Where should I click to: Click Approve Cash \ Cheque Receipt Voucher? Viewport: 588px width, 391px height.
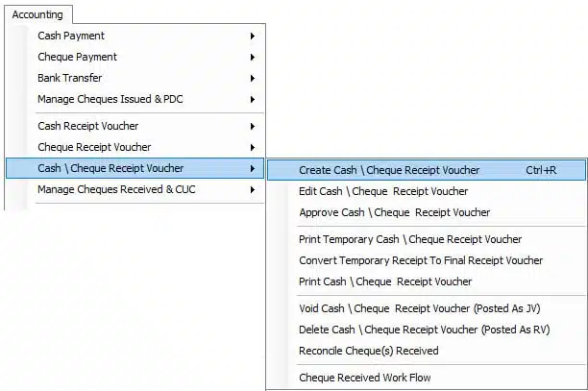point(427,212)
